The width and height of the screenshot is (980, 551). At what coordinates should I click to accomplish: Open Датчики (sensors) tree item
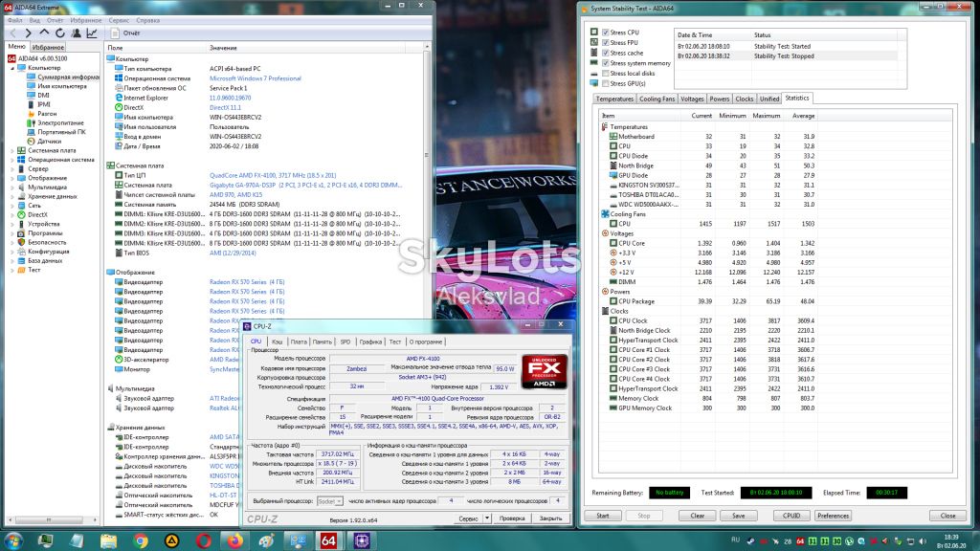click(49, 142)
